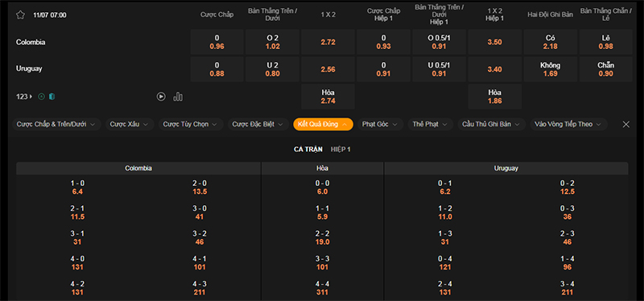The height and width of the screenshot is (301, 644).
Task: Click the green circled A icon
Action: [41, 97]
